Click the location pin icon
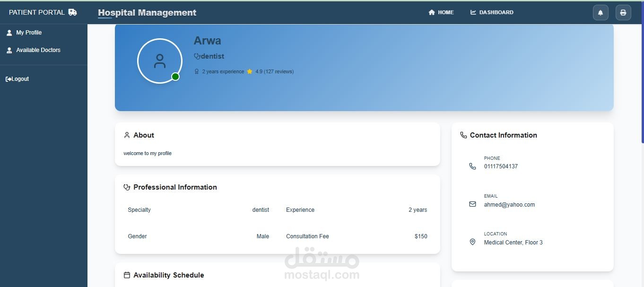 (x=472, y=242)
